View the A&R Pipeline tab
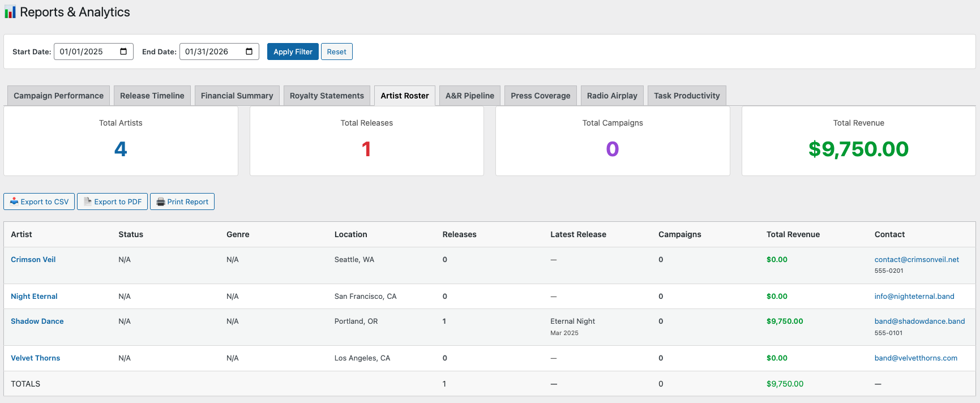 (x=469, y=96)
